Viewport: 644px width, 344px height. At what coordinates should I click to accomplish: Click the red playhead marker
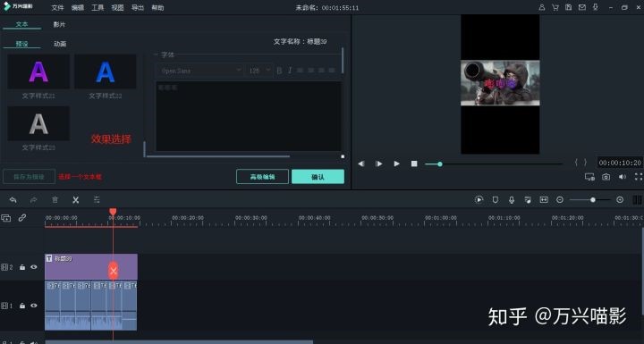(113, 212)
